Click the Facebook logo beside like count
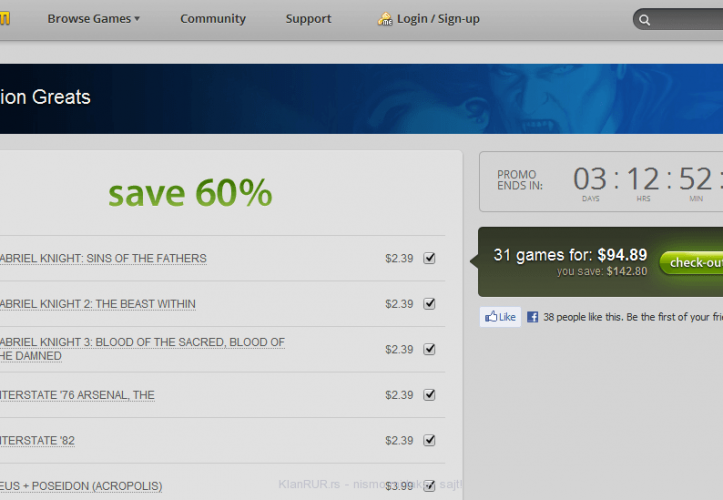723x500 pixels. tap(533, 317)
